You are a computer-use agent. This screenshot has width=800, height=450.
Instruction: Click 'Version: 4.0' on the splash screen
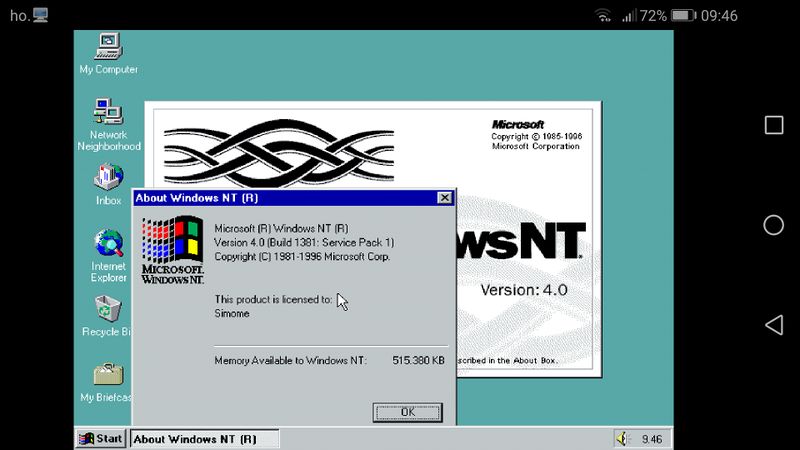pyautogui.click(x=524, y=290)
